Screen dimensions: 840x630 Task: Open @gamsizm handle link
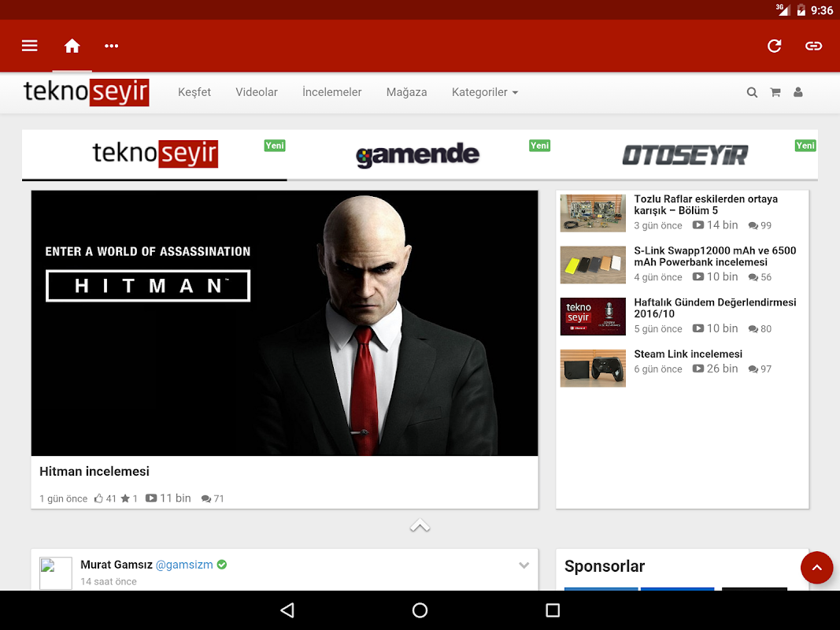[183, 565]
